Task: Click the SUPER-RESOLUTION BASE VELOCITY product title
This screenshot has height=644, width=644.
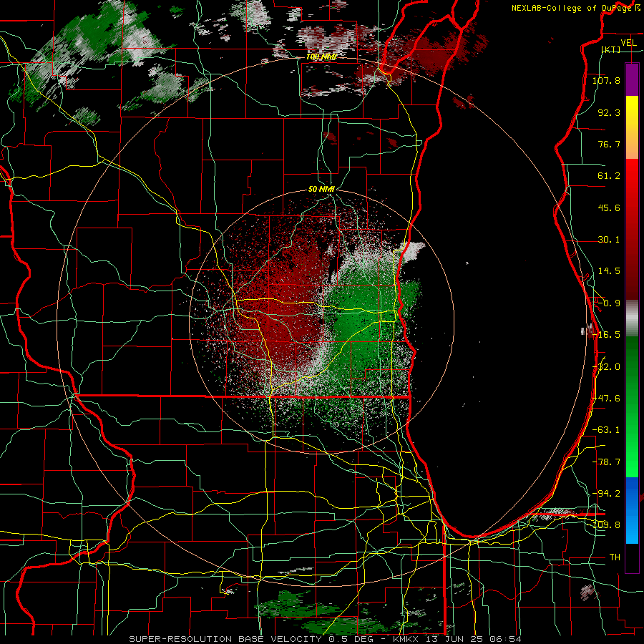Action: [227, 639]
